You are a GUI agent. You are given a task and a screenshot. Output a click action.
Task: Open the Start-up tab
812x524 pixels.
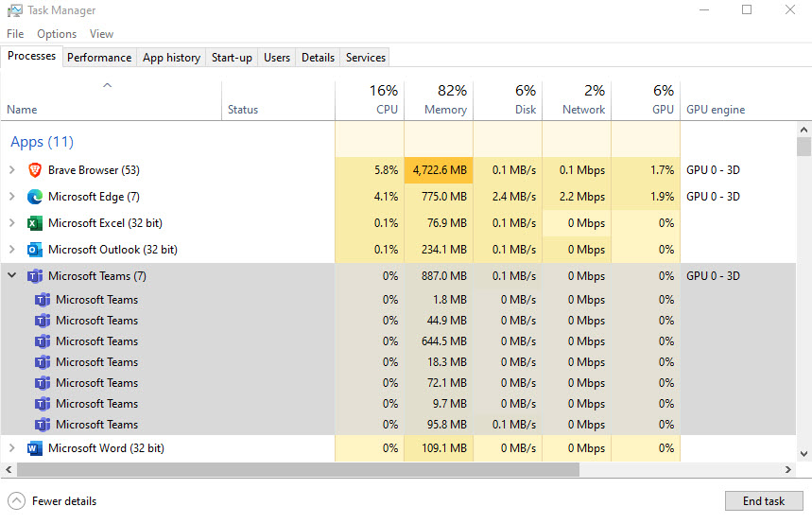[232, 58]
